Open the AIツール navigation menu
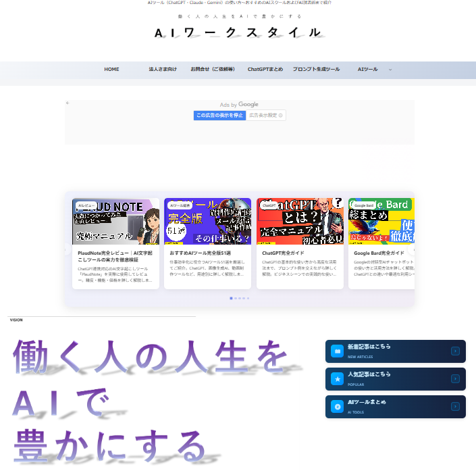This screenshot has width=476, height=473. pos(367,70)
